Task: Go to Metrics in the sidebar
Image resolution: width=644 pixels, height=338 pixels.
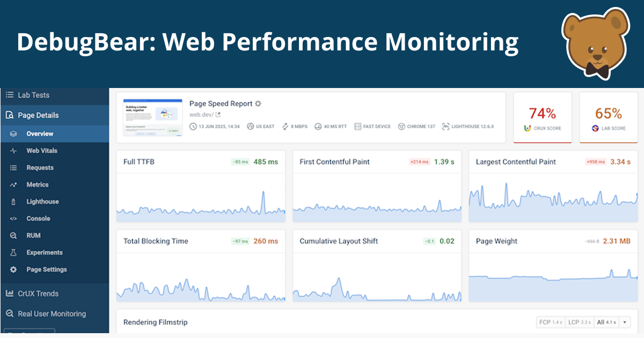Action: pyautogui.click(x=38, y=185)
